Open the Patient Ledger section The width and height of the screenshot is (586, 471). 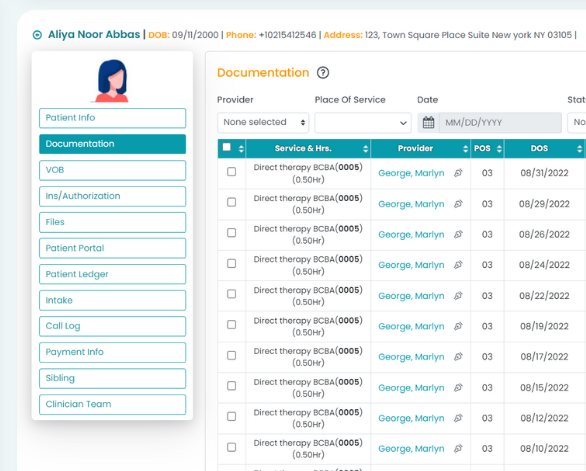click(112, 274)
